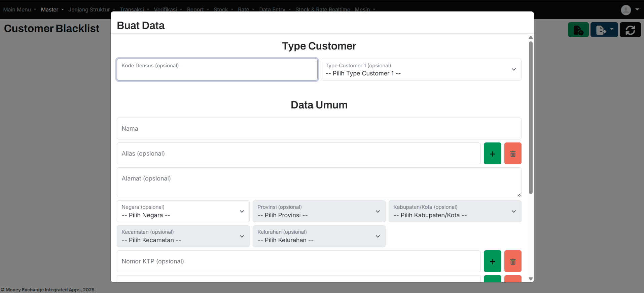Image resolution: width=644 pixels, height=293 pixels.
Task: Open the Kabupaten/Kota selection dropdown
Action: (455, 211)
